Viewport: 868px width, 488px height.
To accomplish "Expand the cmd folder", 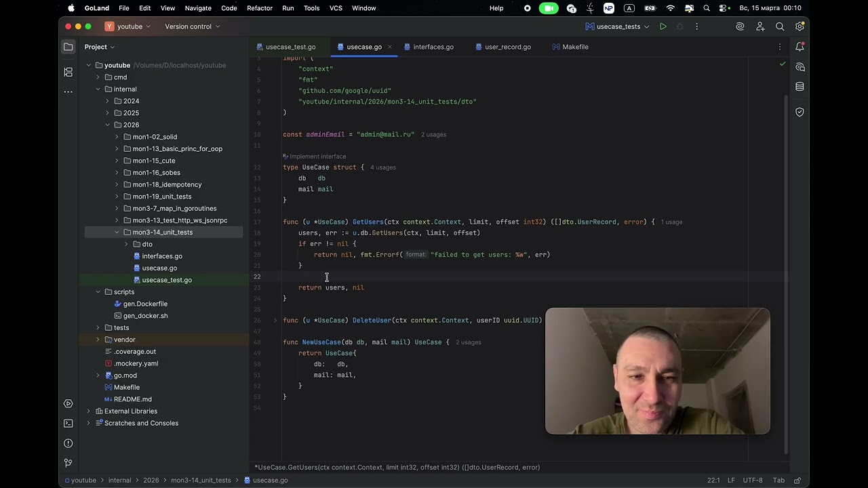I will [98, 77].
